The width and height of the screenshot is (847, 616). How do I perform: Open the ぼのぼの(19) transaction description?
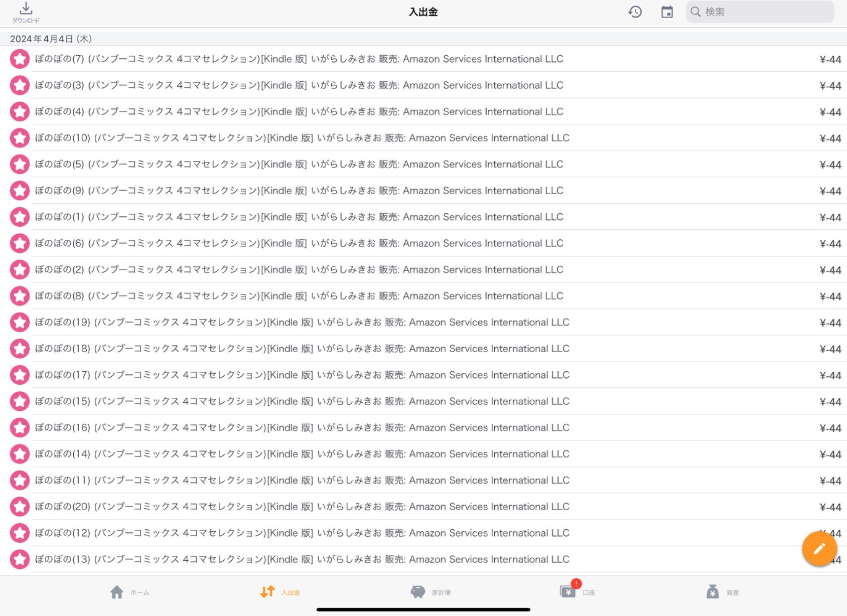(x=302, y=323)
